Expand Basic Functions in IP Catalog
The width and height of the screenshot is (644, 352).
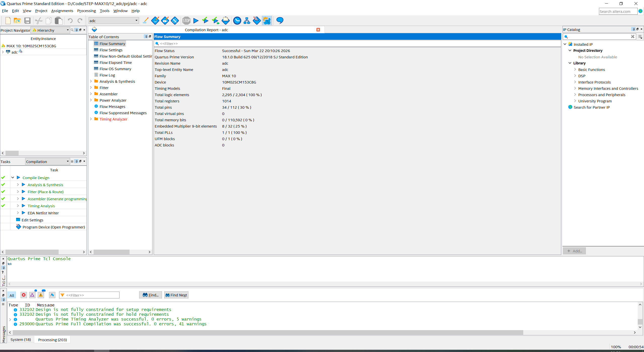(575, 69)
